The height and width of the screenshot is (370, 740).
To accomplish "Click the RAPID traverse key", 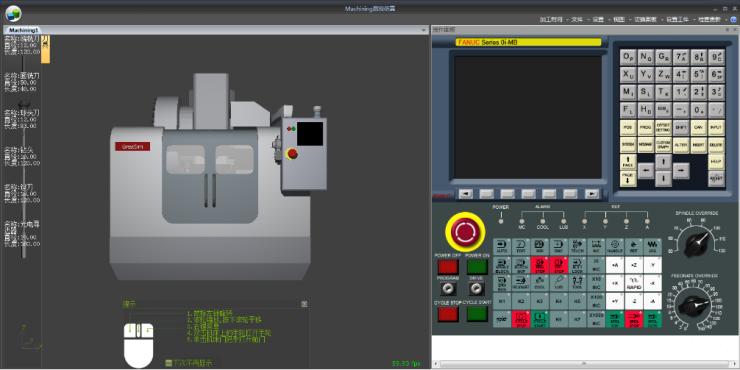I will point(634,283).
